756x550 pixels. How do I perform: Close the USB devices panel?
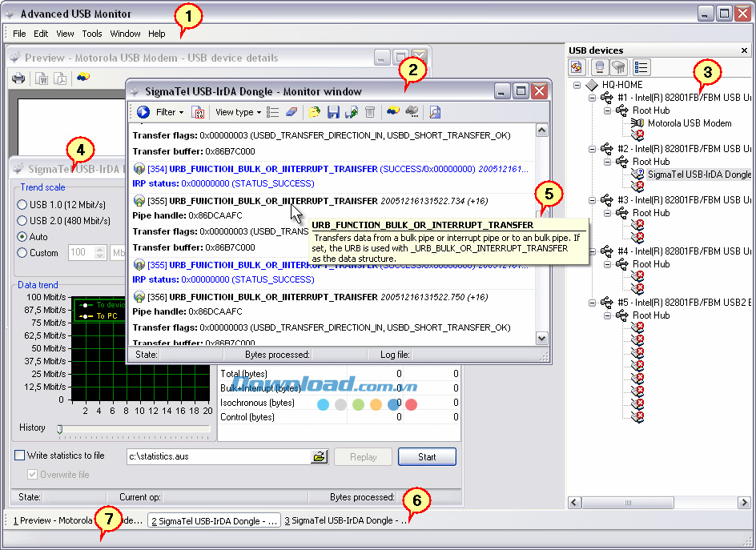tap(744, 50)
